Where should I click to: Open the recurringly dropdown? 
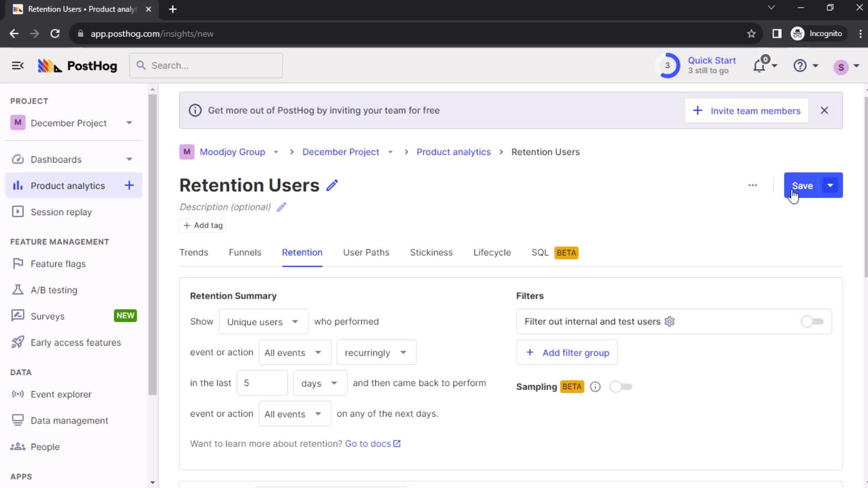[377, 352]
